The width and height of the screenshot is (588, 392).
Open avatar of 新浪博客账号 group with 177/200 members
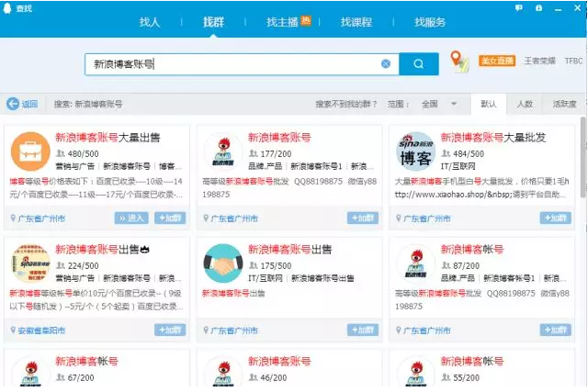pyautogui.click(x=223, y=151)
